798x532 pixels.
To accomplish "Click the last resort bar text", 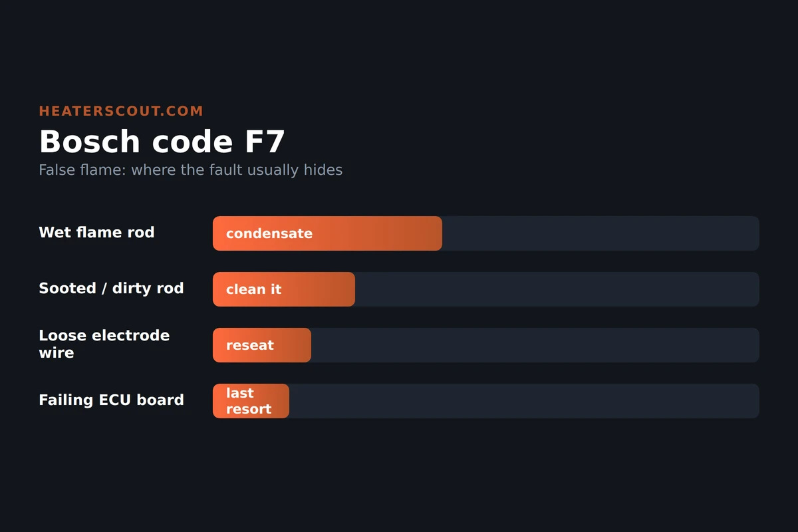I will [x=249, y=401].
